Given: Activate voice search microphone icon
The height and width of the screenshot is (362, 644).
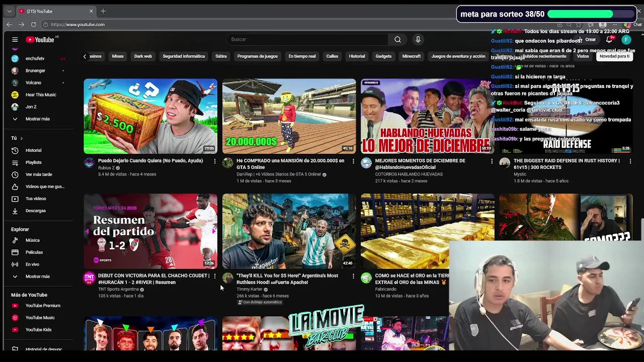Looking at the screenshot, I should pos(418,39).
